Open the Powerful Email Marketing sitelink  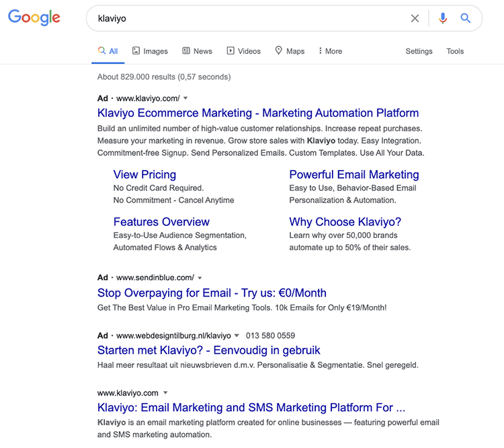click(354, 175)
